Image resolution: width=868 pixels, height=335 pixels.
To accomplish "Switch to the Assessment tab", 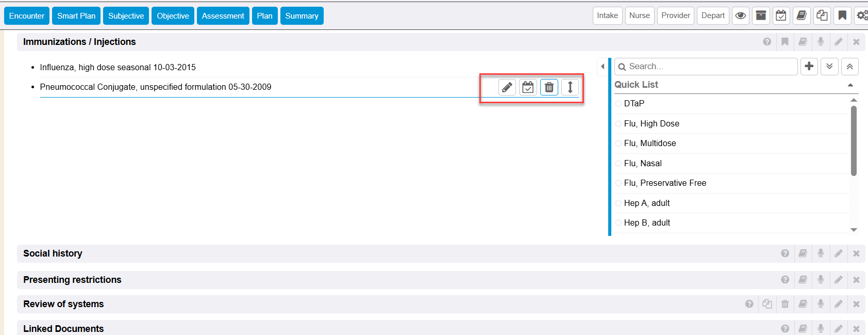I will (223, 16).
